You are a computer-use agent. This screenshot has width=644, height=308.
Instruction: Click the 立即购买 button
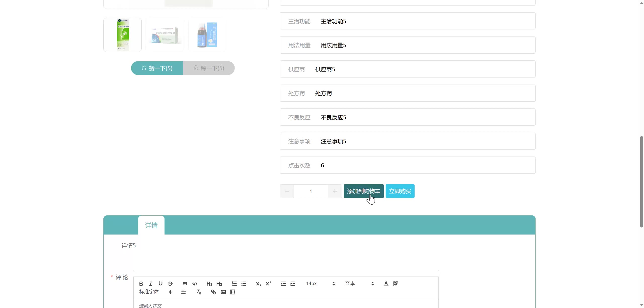[x=400, y=191]
